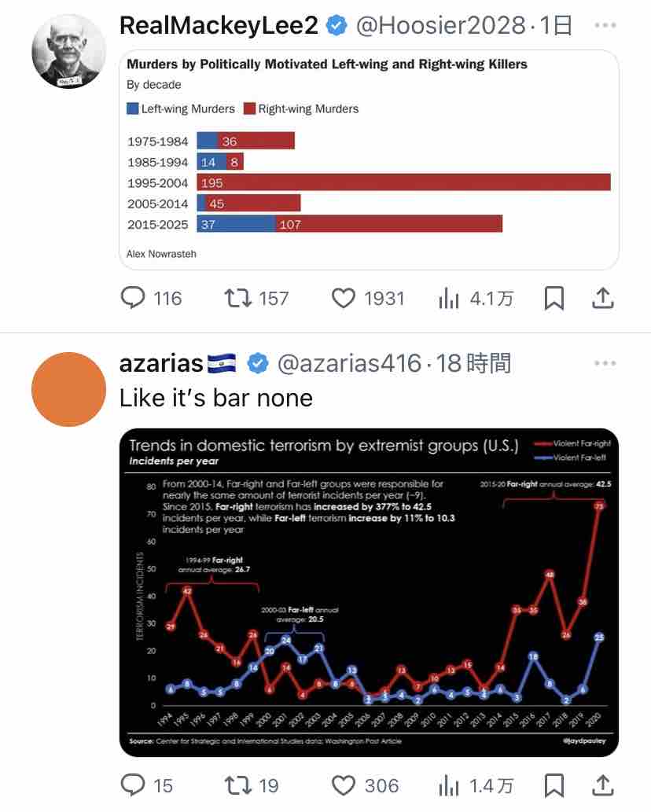Enlarge the domestic terrorism trends chart image

tap(369, 593)
